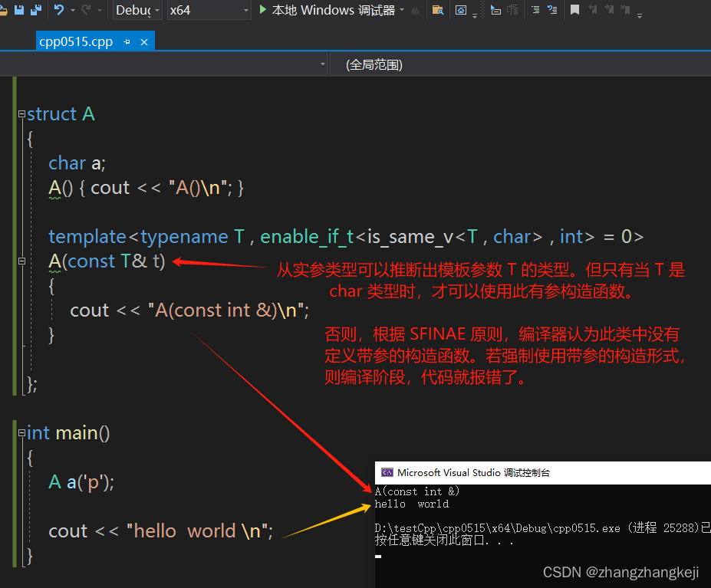Start the 本地 Windows 调试器 debugger

point(328,10)
